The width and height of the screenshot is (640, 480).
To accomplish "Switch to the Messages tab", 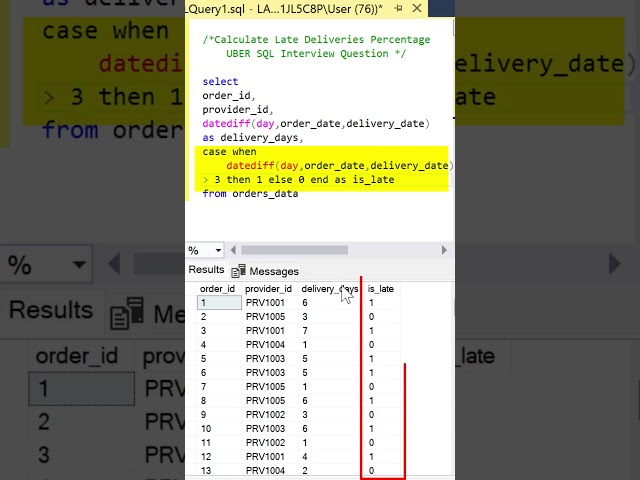I will tap(274, 271).
